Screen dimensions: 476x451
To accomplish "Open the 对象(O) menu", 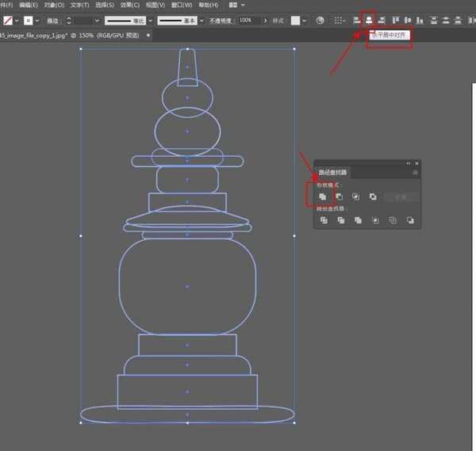I will pos(54,5).
